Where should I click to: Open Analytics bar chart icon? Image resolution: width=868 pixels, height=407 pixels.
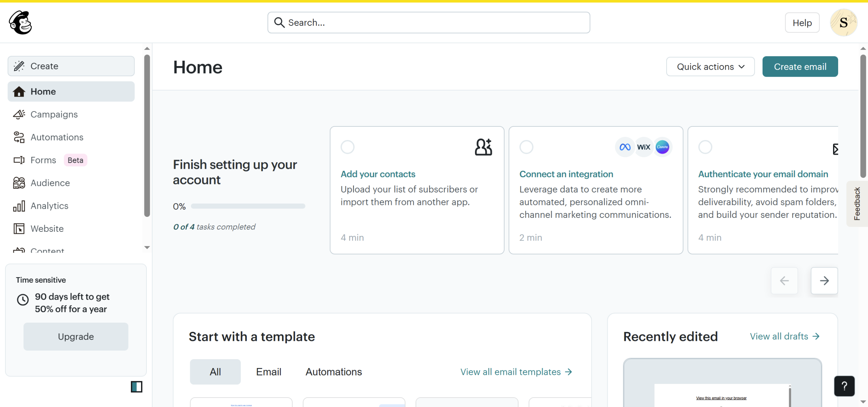tap(19, 206)
